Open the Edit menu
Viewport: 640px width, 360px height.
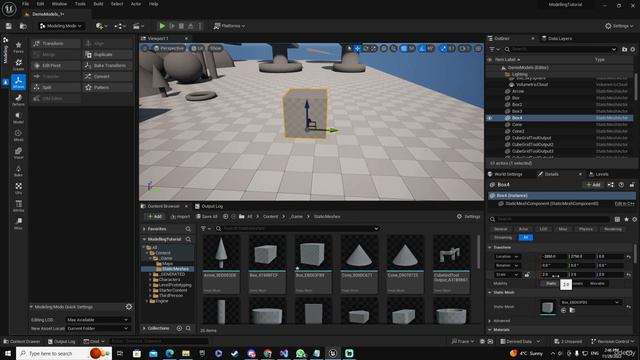[40, 4]
